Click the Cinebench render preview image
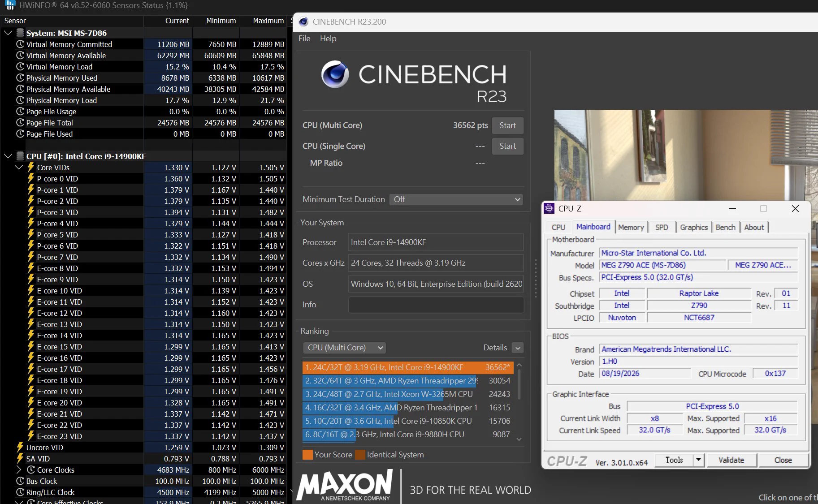 coord(686,155)
